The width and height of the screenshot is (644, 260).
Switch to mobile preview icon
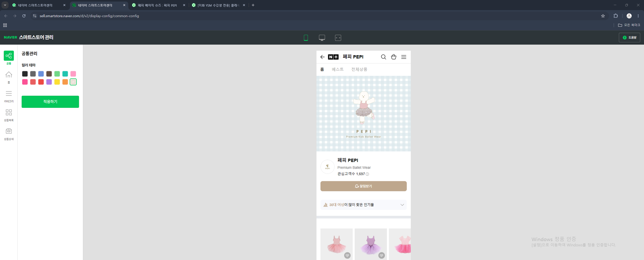tap(306, 38)
